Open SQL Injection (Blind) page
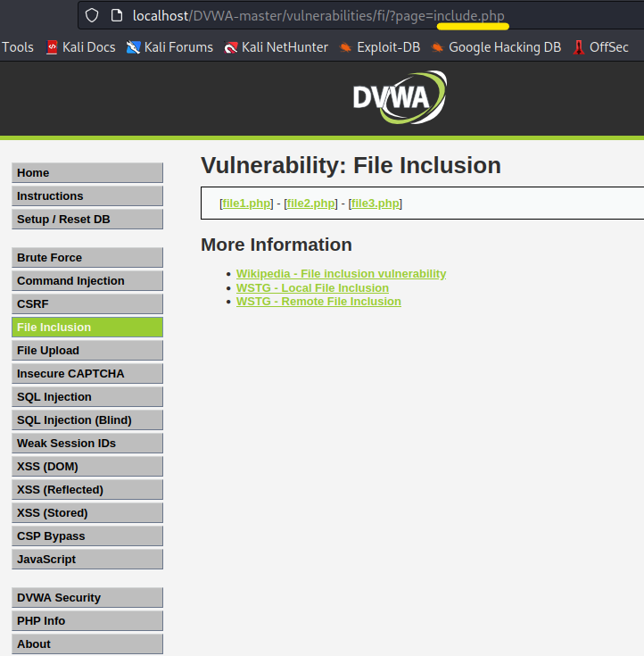The image size is (644, 656). pos(87,420)
